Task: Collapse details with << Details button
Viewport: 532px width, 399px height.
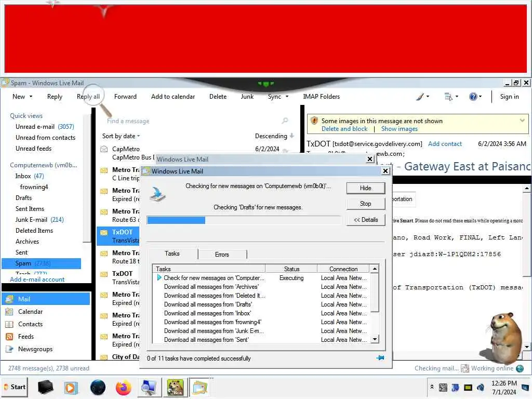Action: click(x=366, y=220)
